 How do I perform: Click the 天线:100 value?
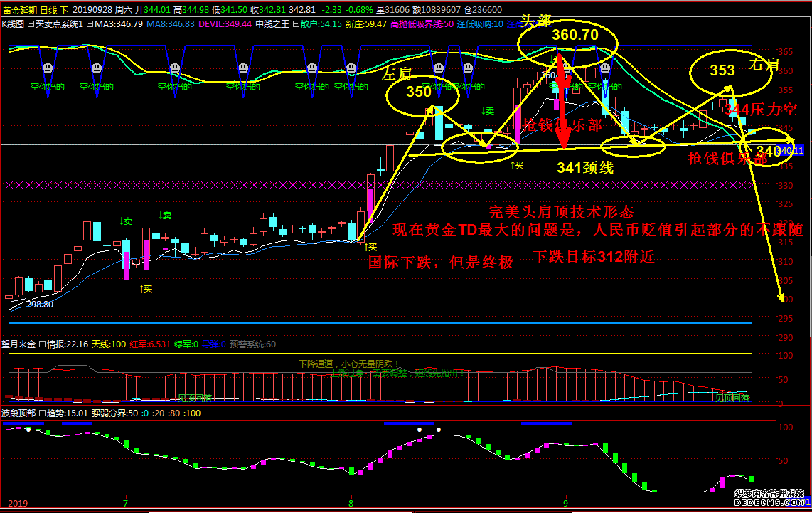point(109,344)
